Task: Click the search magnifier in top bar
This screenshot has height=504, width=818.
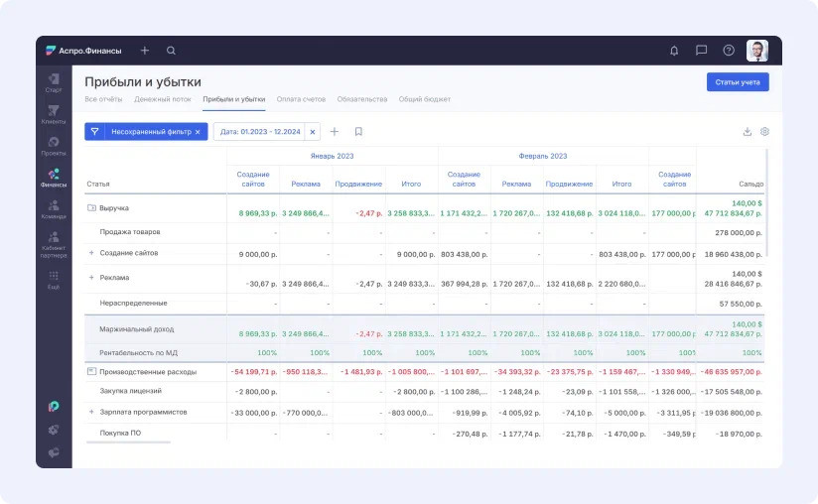Action: coord(171,51)
